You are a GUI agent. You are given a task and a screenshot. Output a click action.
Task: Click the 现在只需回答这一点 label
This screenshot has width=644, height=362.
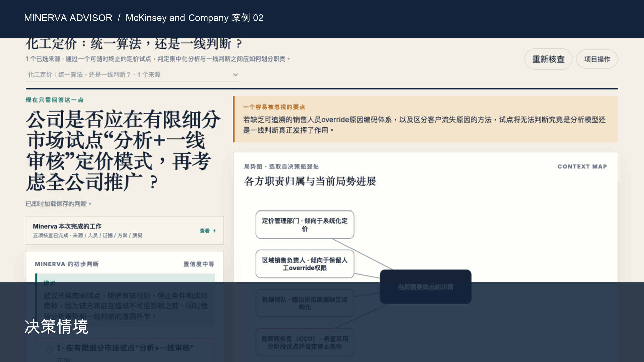click(54, 100)
